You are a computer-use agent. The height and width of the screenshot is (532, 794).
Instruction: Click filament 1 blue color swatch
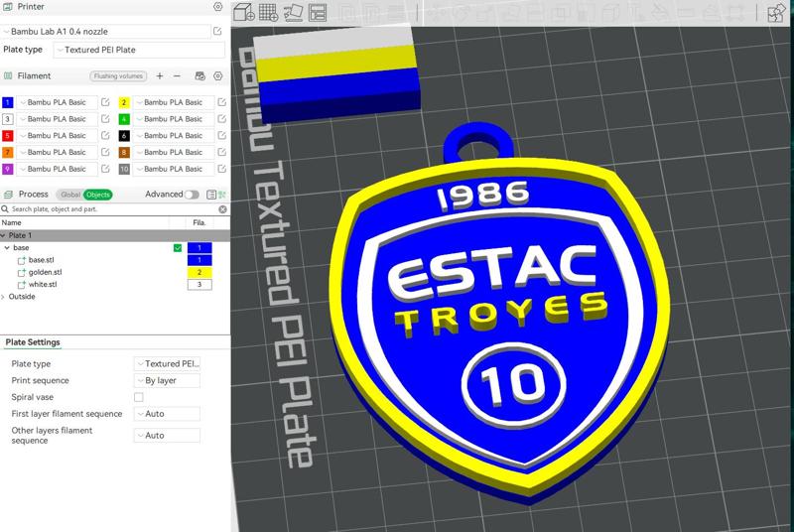8,102
